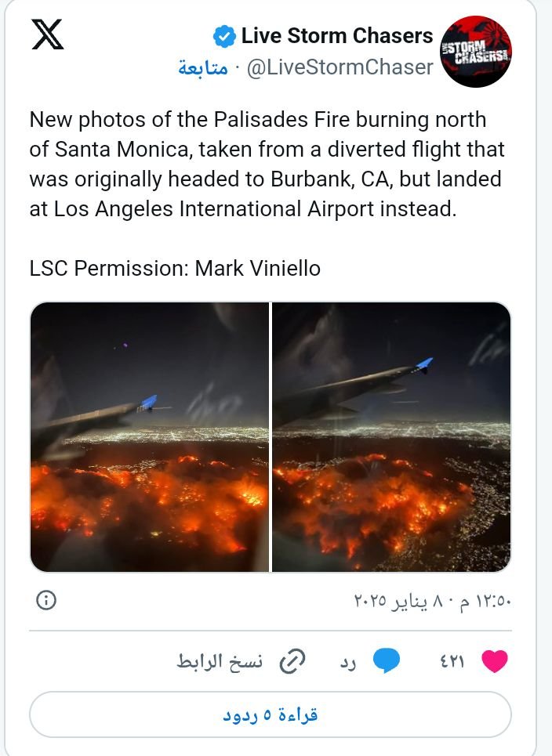Click the ٤٢١ likes count
552x756 pixels.
pyautogui.click(x=452, y=662)
